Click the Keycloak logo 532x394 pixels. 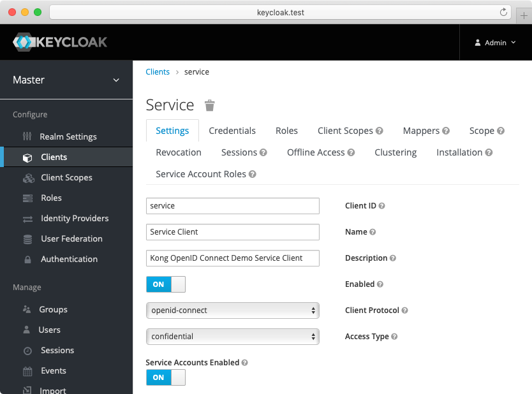60,42
